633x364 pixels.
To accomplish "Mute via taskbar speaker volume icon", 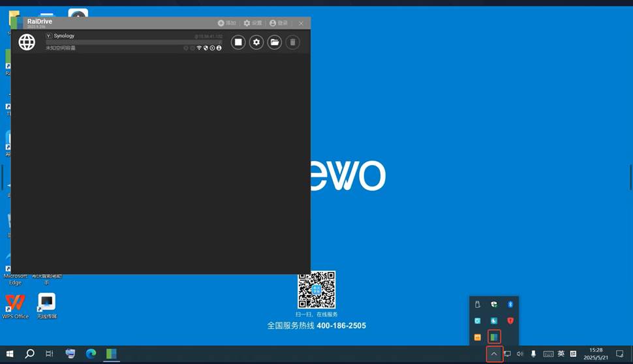I will (520, 354).
